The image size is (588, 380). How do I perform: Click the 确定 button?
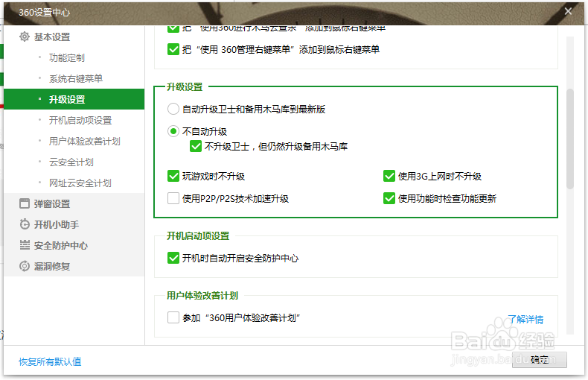click(x=540, y=360)
